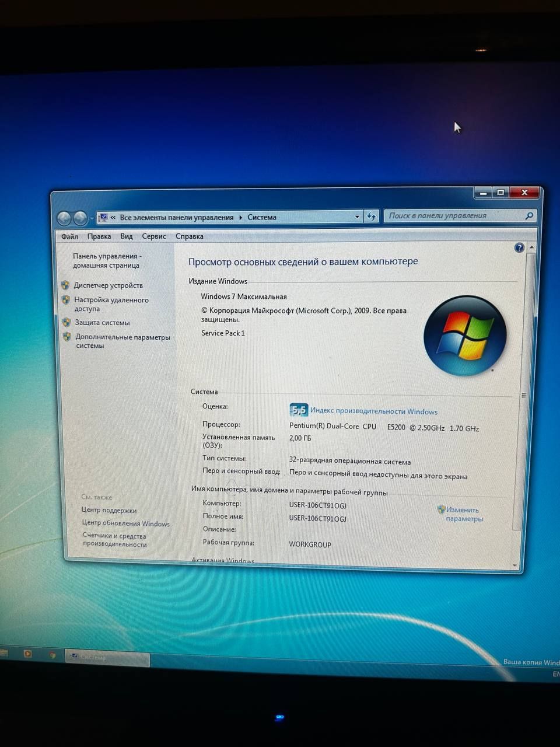Screen dimensions: 560x747
Task: Click the refresh button beside address bar
Action: (x=371, y=217)
